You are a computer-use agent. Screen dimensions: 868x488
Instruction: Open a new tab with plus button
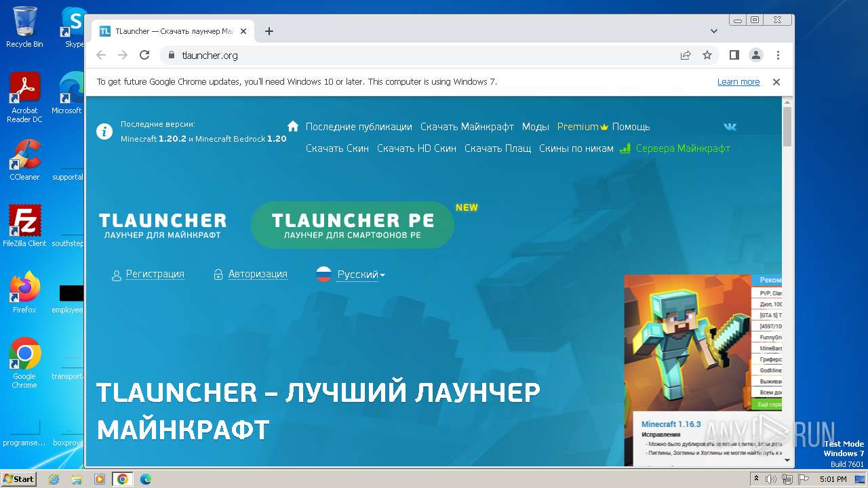269,31
